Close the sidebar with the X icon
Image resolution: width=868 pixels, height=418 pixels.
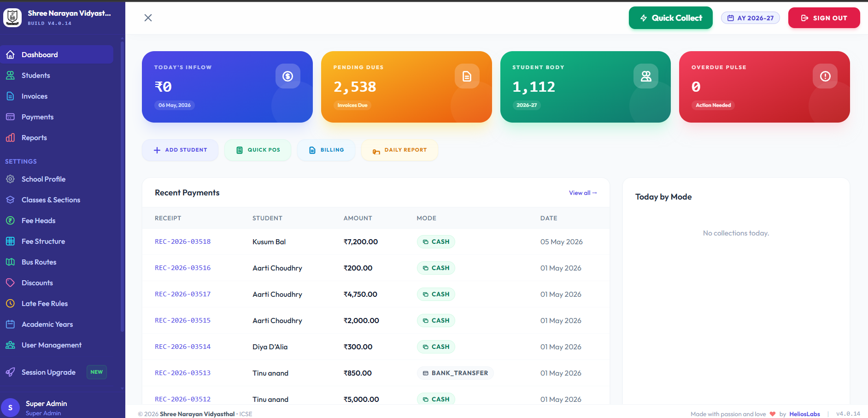click(148, 18)
